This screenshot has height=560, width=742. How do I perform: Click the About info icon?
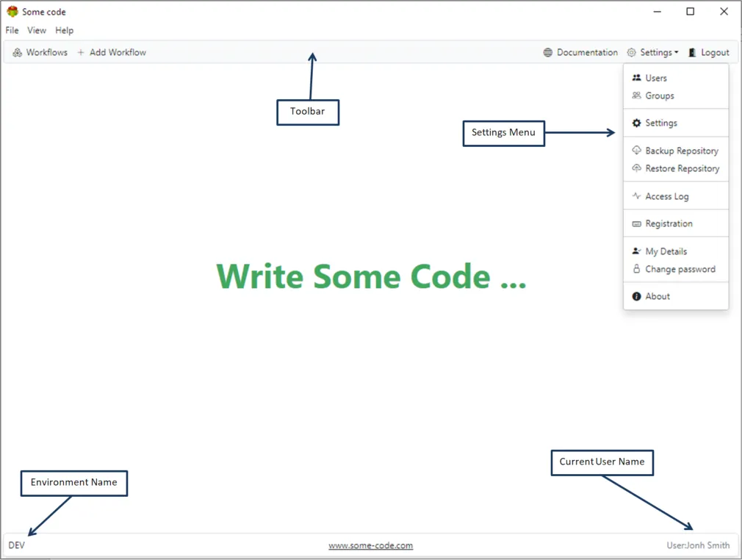[x=636, y=296]
